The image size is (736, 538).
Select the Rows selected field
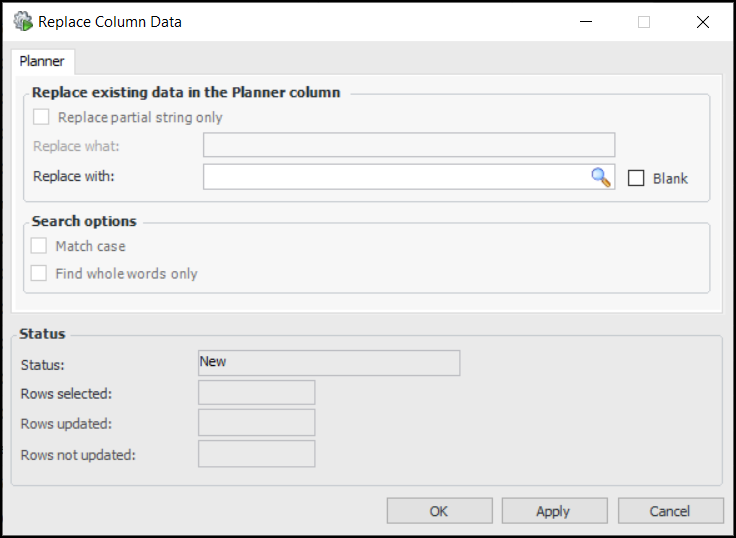tap(257, 393)
